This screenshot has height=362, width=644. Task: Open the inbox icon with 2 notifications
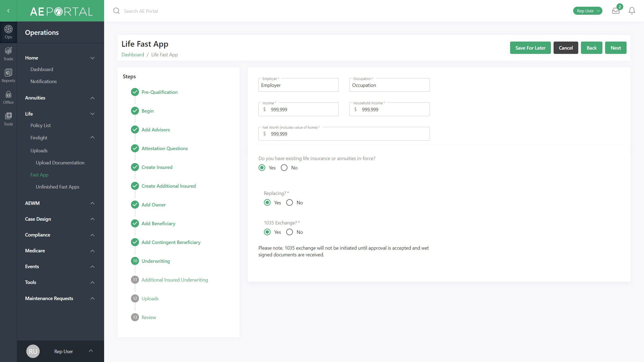click(616, 11)
